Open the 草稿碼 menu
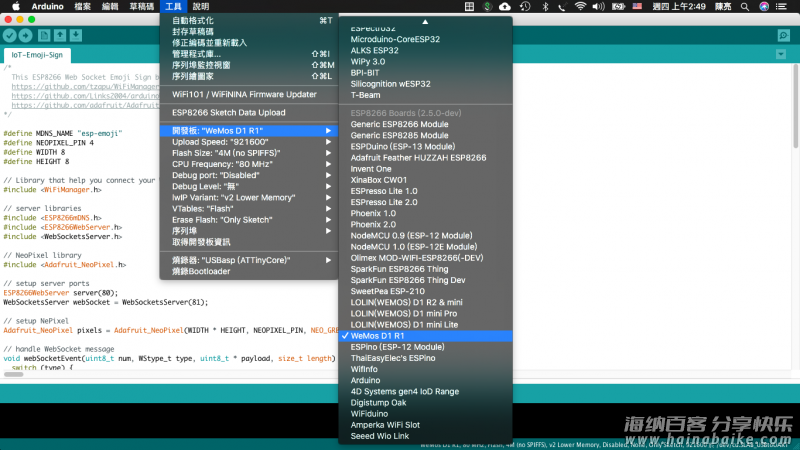 click(x=141, y=6)
